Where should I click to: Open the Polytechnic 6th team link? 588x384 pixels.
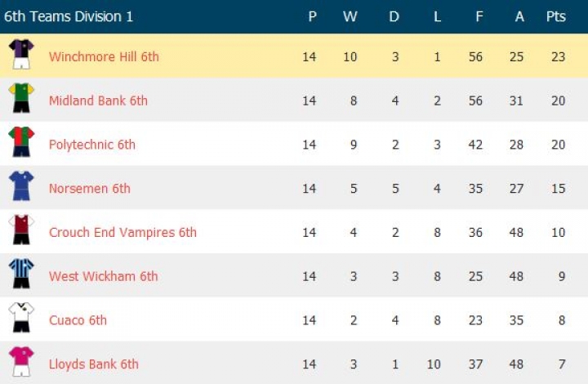[x=92, y=145]
